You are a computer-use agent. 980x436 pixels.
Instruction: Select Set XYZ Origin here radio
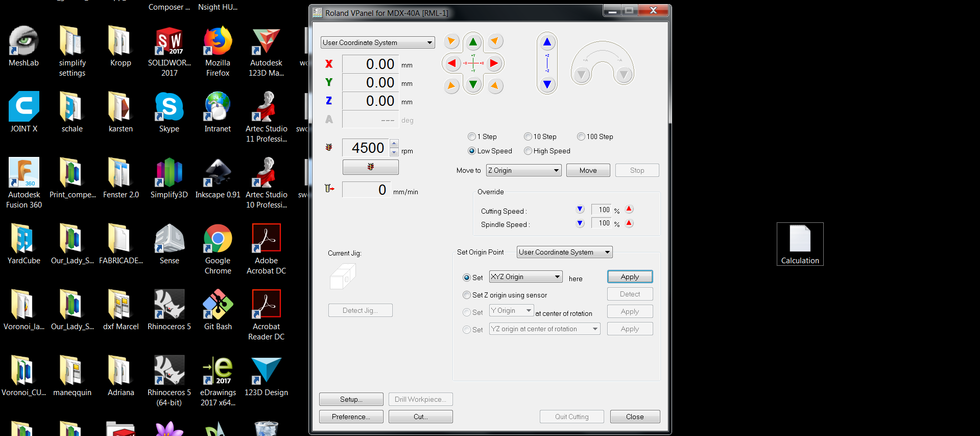[466, 278]
